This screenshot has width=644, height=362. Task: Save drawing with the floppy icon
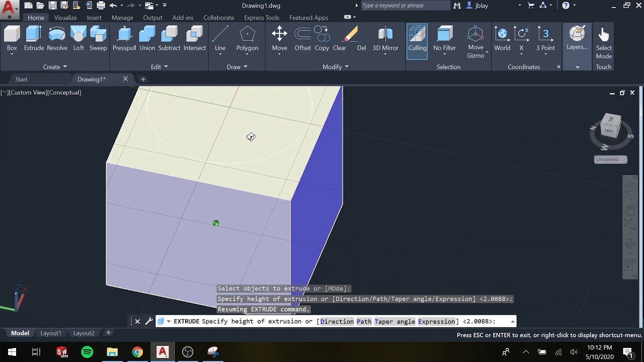coord(52,6)
